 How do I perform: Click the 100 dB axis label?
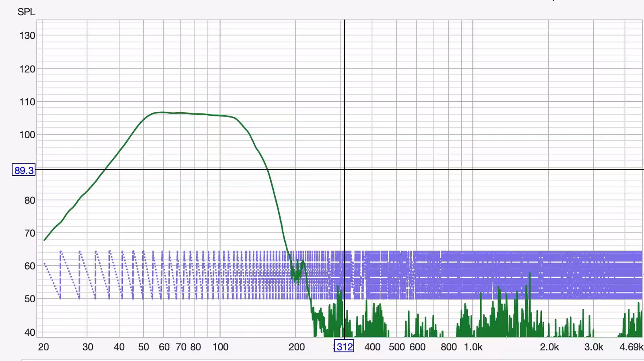(27, 135)
